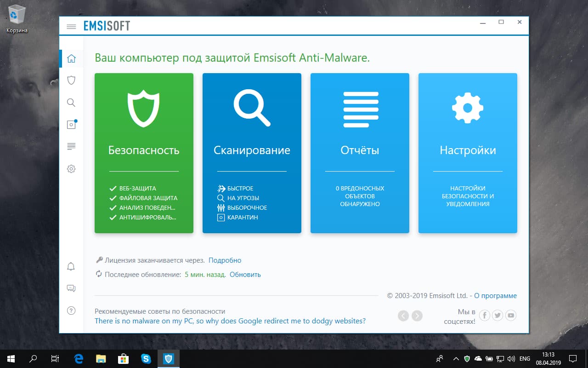Click the notifications bell icon
588x368 pixels.
[71, 266]
